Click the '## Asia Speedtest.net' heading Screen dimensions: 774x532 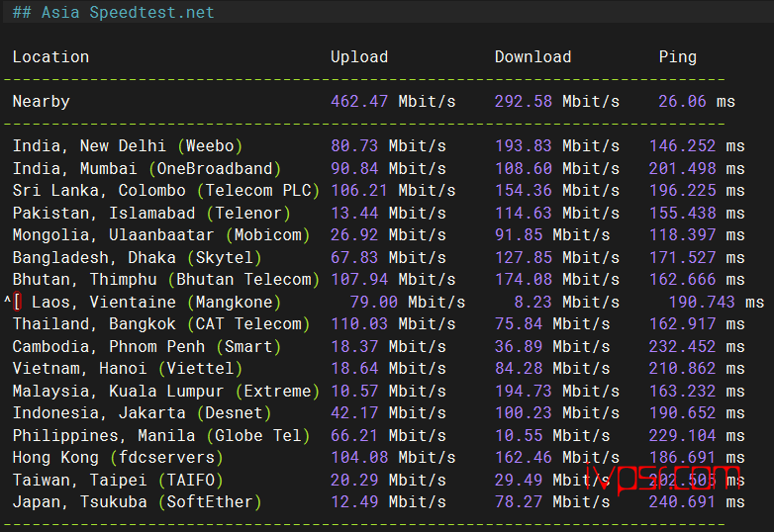point(113,12)
